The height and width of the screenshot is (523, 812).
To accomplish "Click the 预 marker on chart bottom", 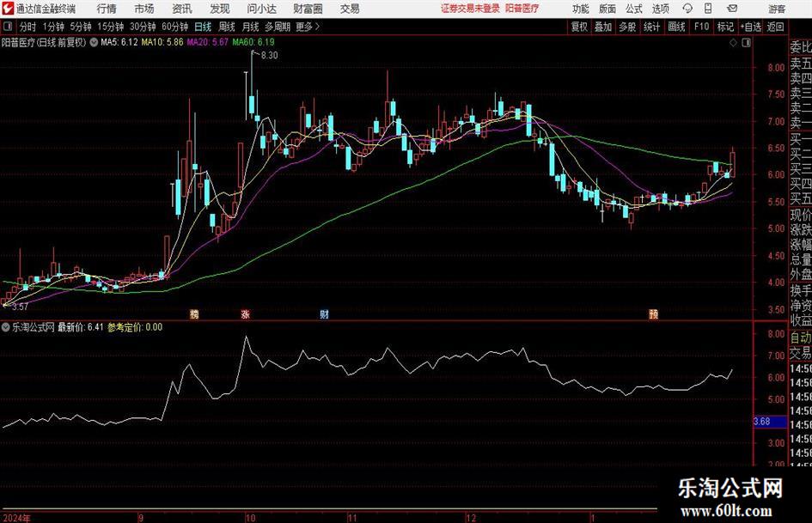I will 654,313.
